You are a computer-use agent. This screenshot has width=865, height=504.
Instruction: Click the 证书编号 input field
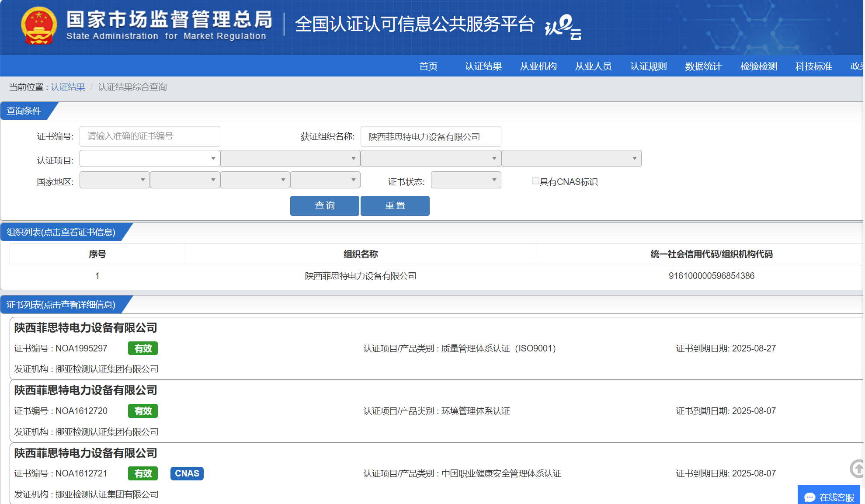[x=149, y=136]
